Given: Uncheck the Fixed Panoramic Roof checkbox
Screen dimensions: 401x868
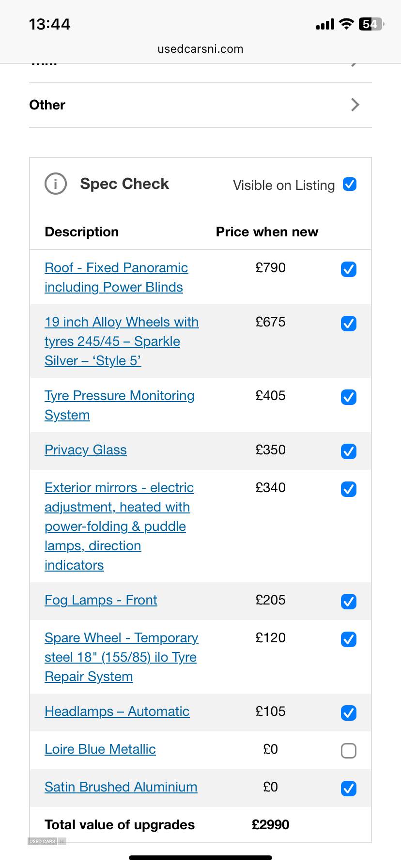Looking at the screenshot, I should (349, 269).
